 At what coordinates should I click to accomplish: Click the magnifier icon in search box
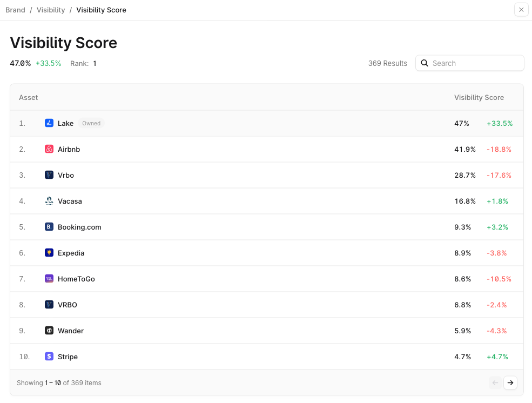point(425,63)
